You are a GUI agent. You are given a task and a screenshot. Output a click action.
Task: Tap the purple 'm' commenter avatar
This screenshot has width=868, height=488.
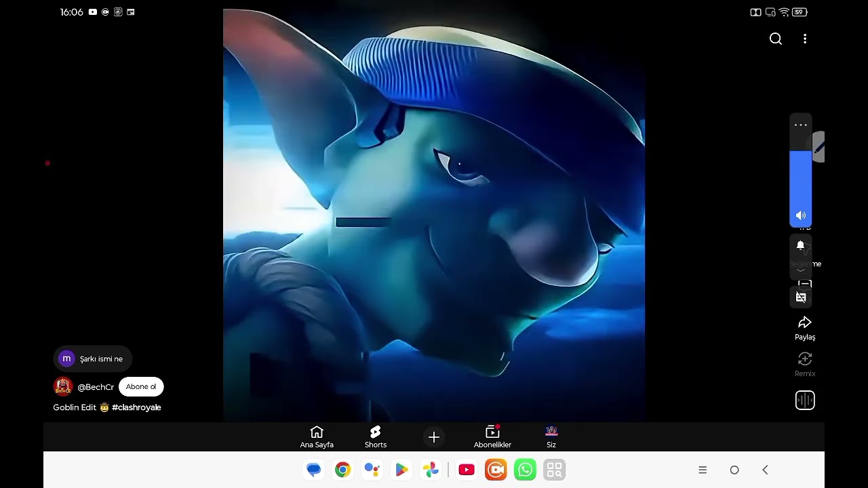[66, 359]
